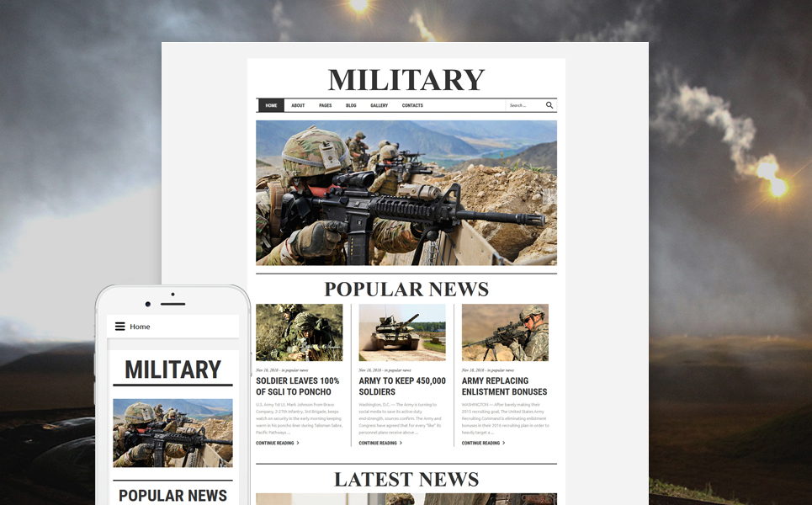Open the Pages menu item
812x505 pixels.
(325, 105)
